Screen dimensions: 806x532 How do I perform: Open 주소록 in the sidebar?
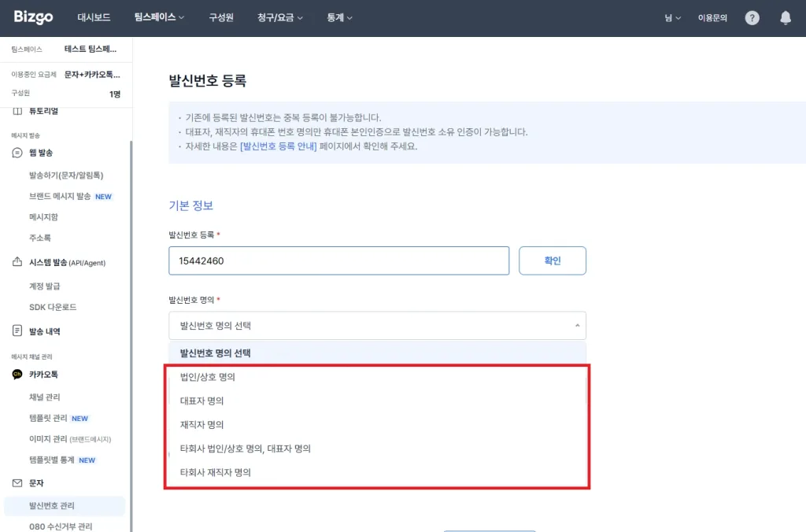[x=39, y=238]
